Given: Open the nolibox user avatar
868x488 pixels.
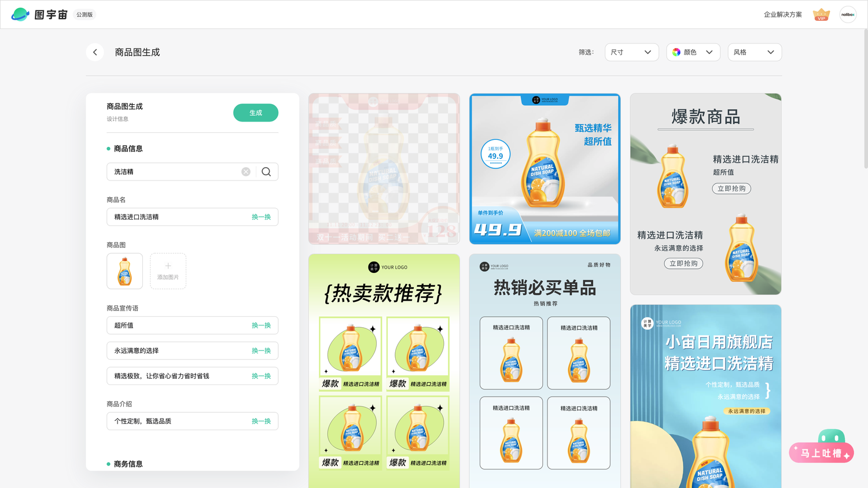Looking at the screenshot, I should coord(848,14).
